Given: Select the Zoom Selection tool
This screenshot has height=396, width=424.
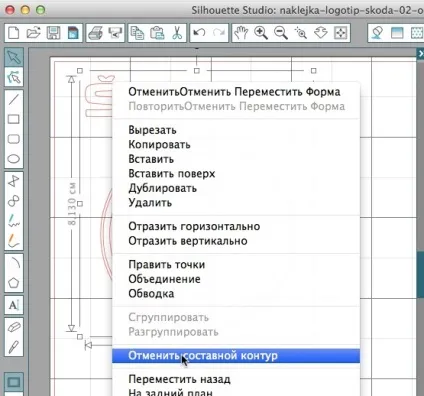Looking at the screenshot, I should pyautogui.click(x=301, y=33).
